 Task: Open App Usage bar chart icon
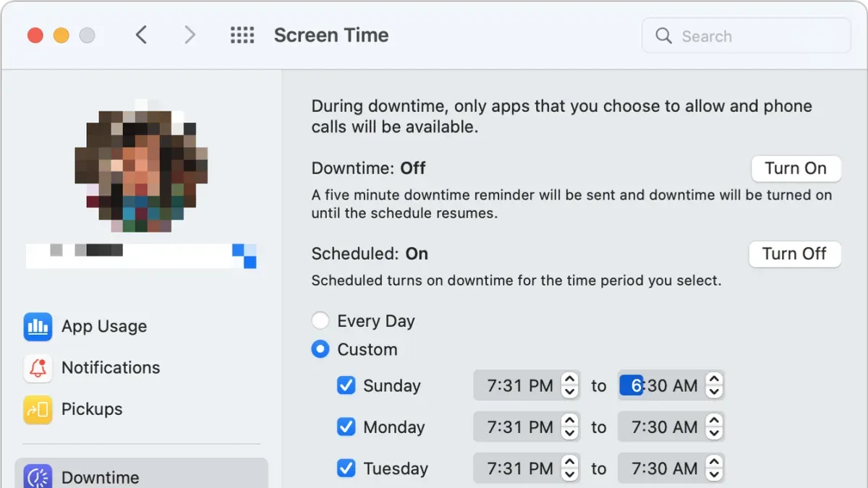tap(38, 327)
